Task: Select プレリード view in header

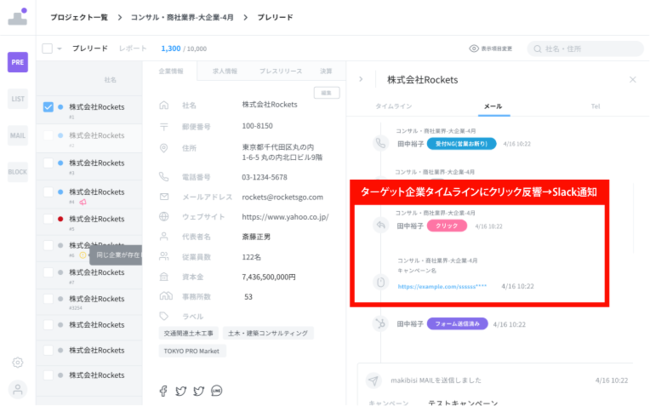Action: (x=90, y=49)
